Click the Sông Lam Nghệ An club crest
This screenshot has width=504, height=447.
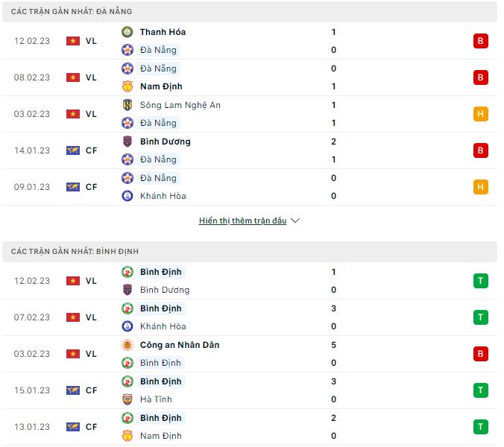(127, 105)
